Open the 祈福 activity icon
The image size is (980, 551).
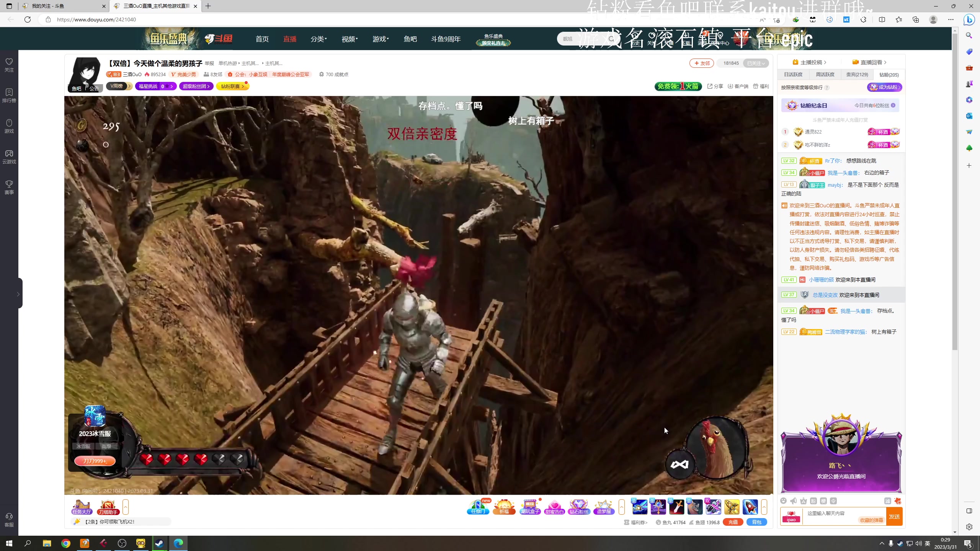click(x=504, y=507)
